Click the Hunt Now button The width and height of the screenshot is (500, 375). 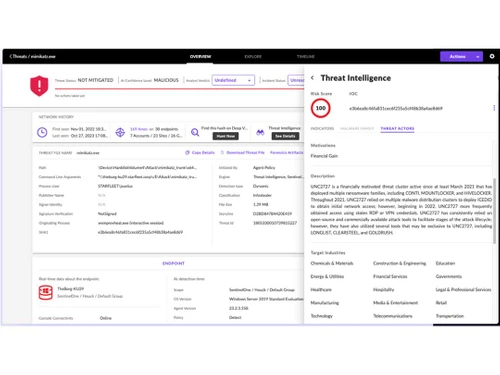tap(226, 136)
